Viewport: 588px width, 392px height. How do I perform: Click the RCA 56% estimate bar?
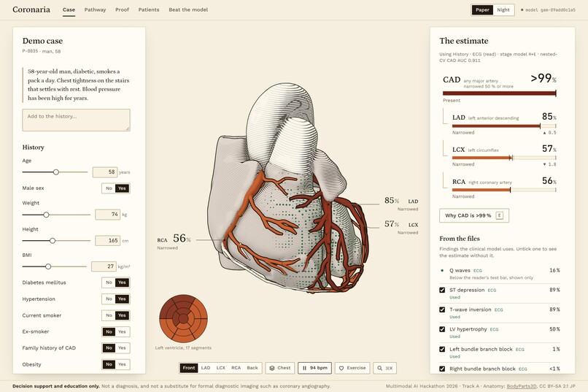pos(504,191)
